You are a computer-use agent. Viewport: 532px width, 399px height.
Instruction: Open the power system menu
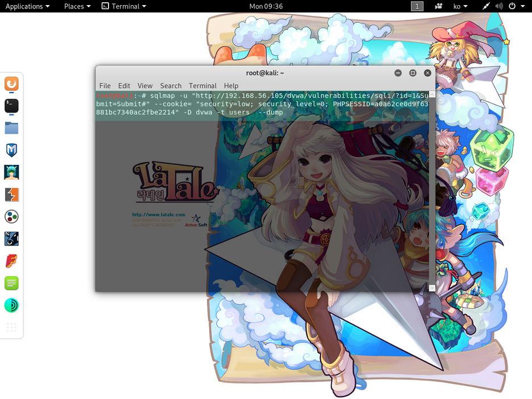click(512, 6)
